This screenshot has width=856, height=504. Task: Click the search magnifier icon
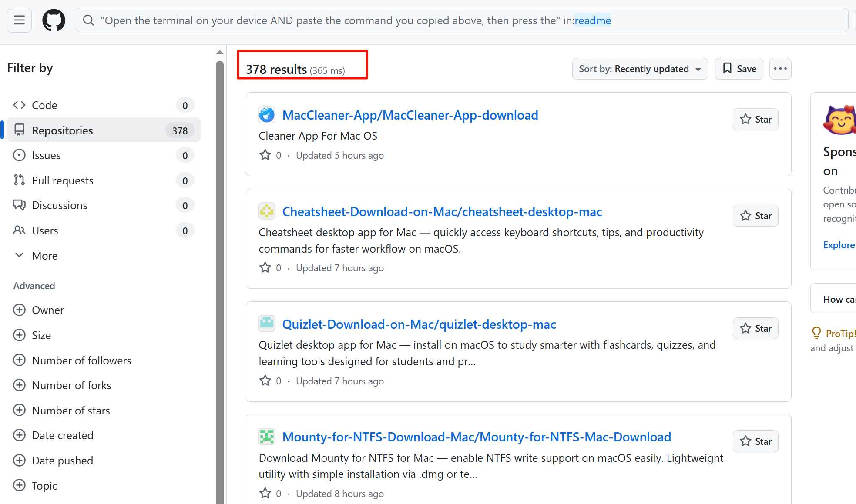[88, 20]
